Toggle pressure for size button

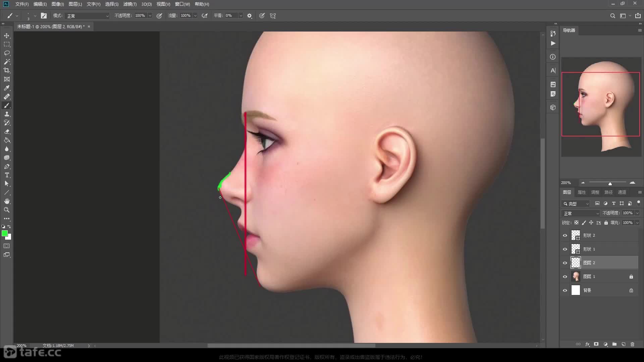(x=262, y=16)
